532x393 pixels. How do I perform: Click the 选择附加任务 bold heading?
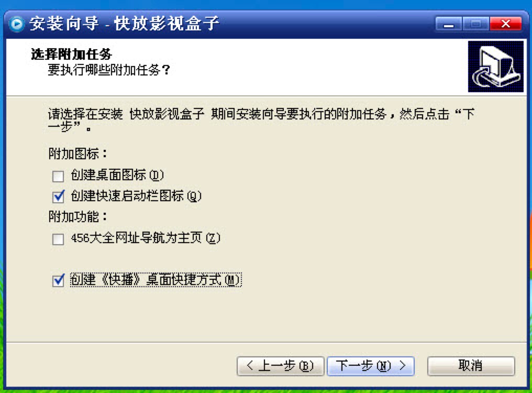71,54
